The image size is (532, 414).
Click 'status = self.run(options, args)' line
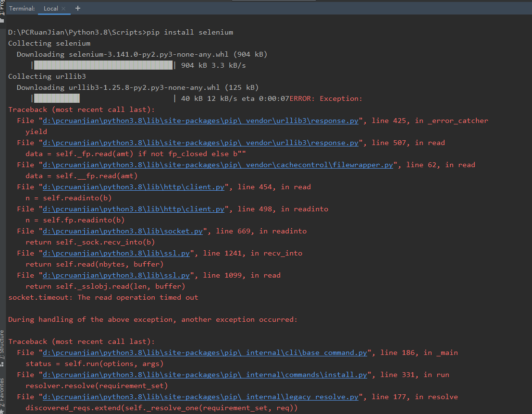coord(95,364)
